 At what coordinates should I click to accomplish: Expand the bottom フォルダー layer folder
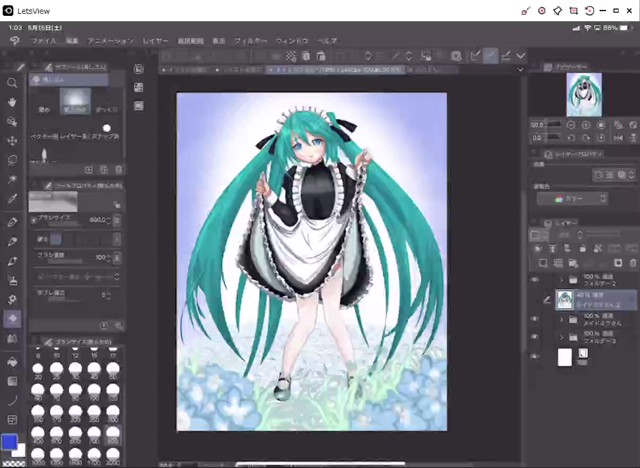[x=561, y=337]
